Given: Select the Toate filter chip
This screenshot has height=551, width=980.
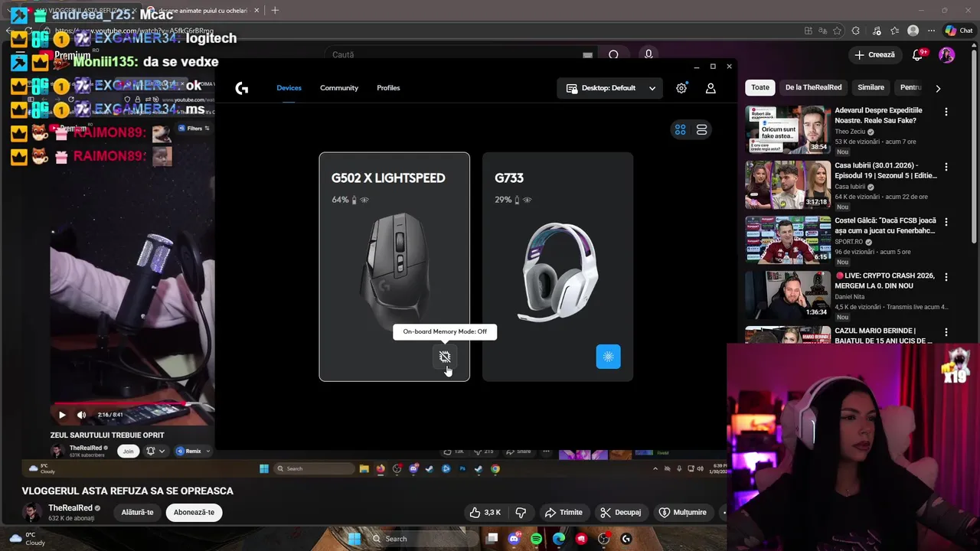Looking at the screenshot, I should click(x=760, y=87).
